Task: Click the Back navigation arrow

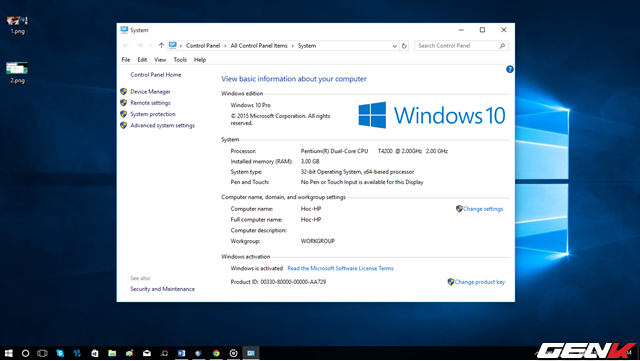Action: point(126,46)
